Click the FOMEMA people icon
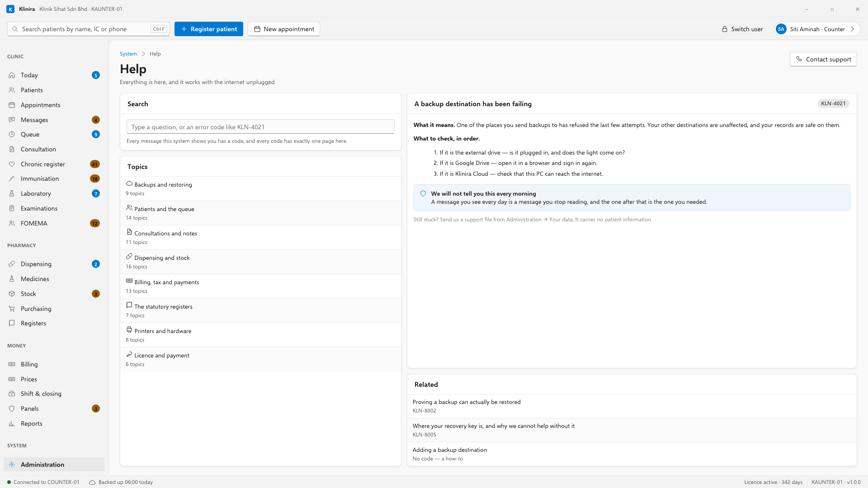Image resolution: width=868 pixels, height=488 pixels. [12, 223]
